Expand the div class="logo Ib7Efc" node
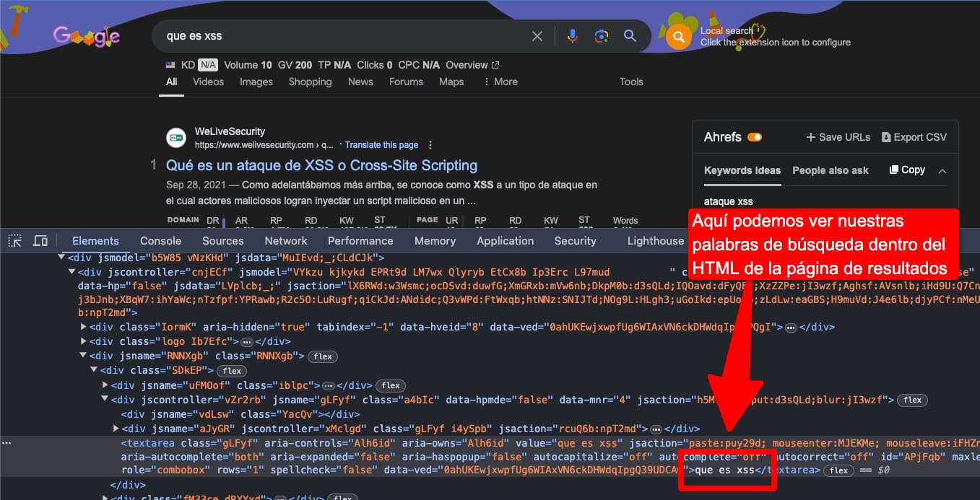 point(84,341)
